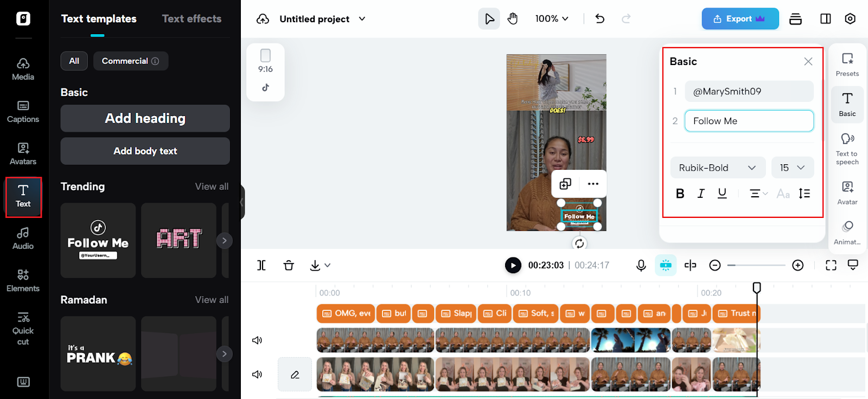
Task: Open keyboard shortcuts icon
Action: coord(23,382)
